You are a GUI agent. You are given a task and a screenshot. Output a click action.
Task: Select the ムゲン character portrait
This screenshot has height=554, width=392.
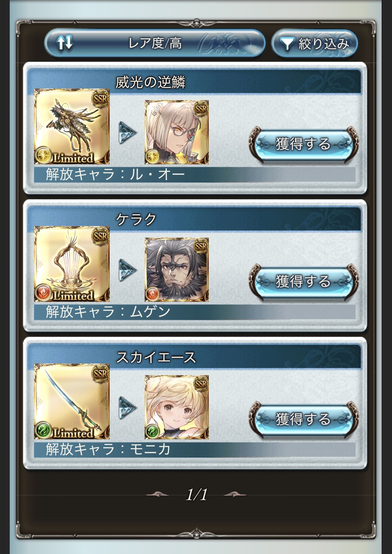click(x=177, y=270)
